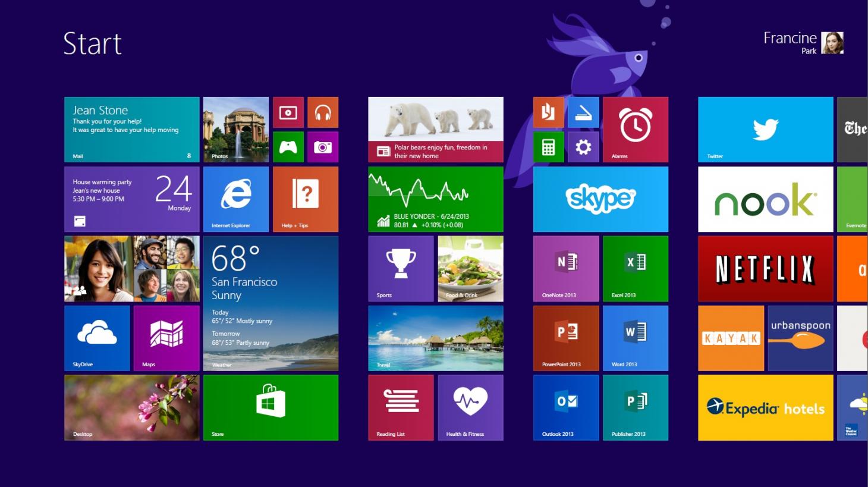Open the Internet Explorer tile
This screenshot has width=868, height=487.
pos(236,199)
